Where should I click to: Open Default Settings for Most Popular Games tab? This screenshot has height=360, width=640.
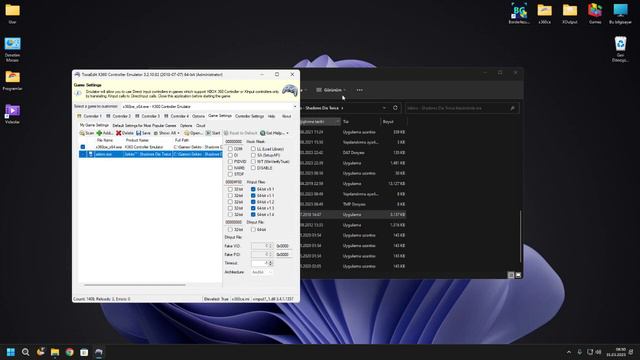pyautogui.click(x=144, y=126)
